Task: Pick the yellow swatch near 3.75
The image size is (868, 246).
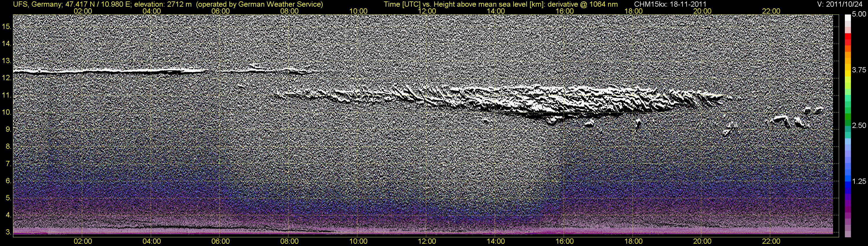Action: [847, 74]
